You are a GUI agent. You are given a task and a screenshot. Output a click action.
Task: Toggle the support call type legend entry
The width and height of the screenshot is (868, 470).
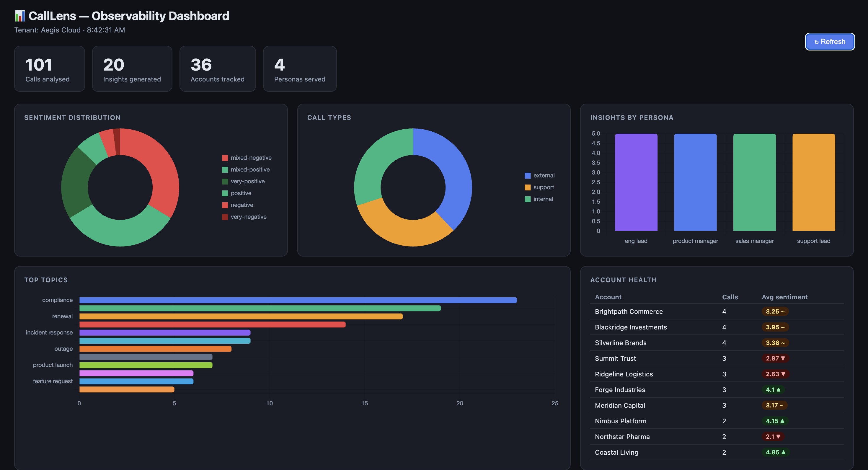tap(539, 187)
